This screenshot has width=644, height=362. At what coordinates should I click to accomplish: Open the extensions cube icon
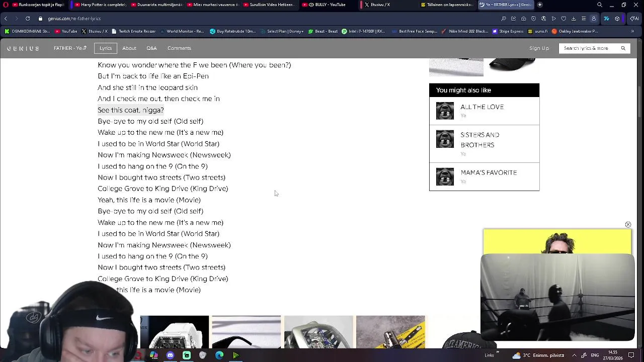[x=617, y=19]
